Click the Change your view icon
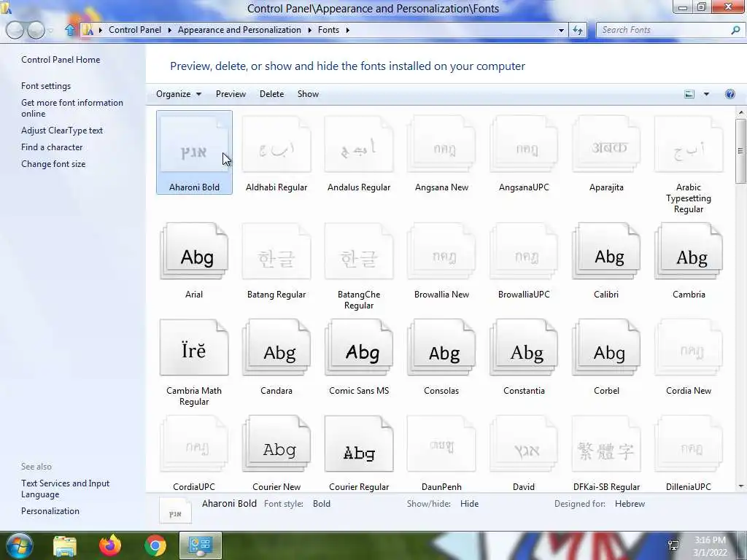747x560 pixels. pos(689,94)
